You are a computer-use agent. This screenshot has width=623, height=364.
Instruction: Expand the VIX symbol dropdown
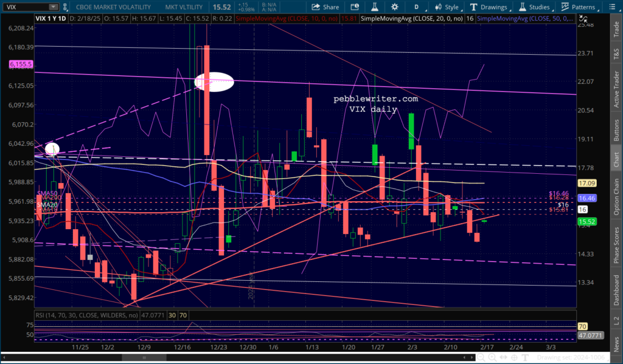[53, 7]
